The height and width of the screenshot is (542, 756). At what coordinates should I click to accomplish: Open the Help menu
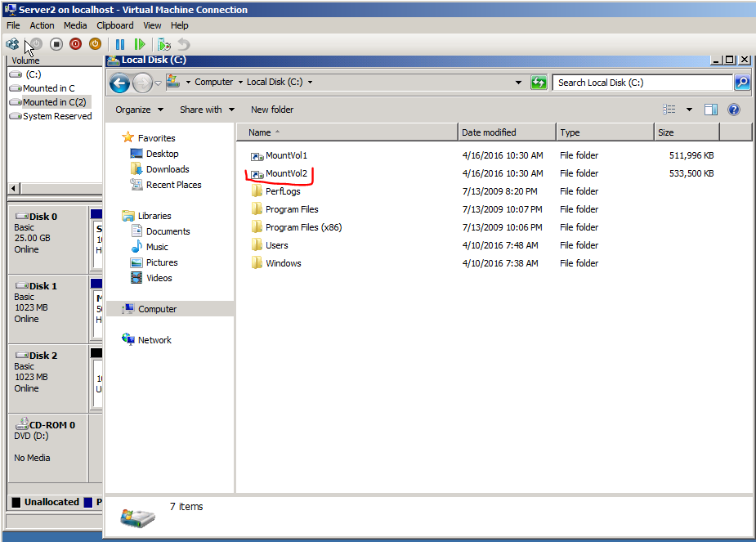(179, 25)
